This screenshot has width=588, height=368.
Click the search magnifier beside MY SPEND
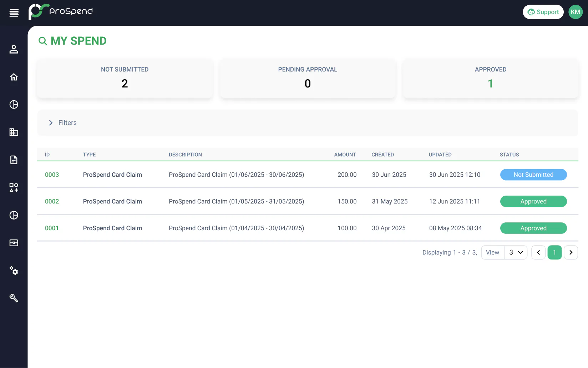click(43, 41)
